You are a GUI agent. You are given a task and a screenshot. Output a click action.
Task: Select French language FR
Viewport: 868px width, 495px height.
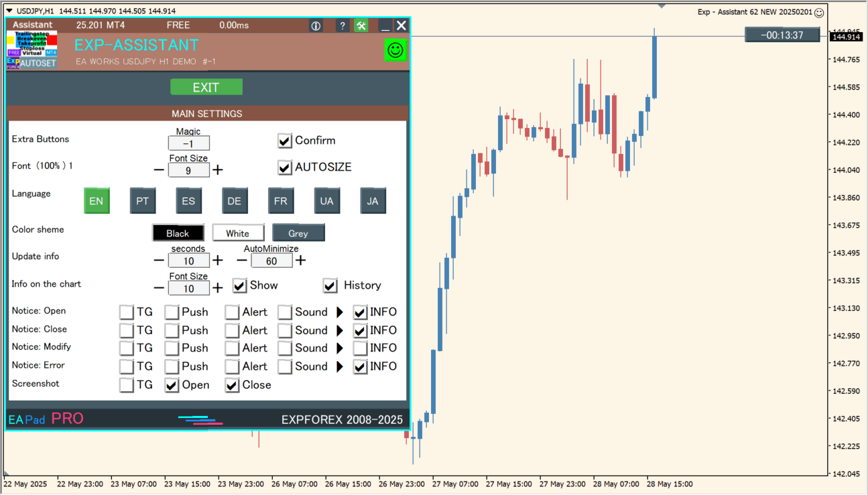click(x=281, y=201)
